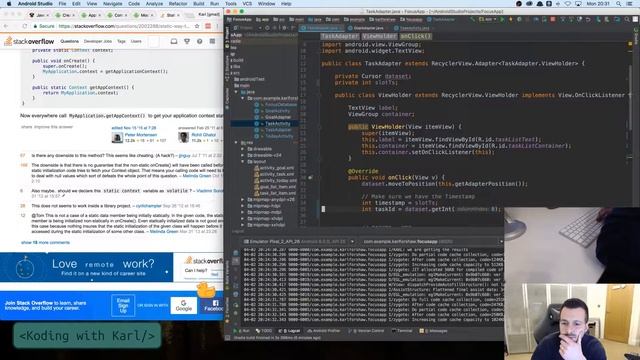640x360 pixels.
Task: Click the Love remote work ad banner
Action: (87, 267)
